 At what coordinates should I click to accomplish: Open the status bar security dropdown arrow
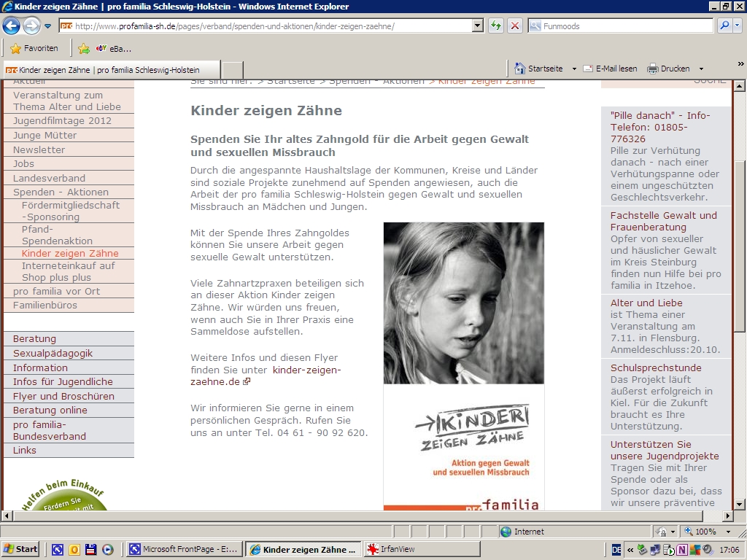673,532
